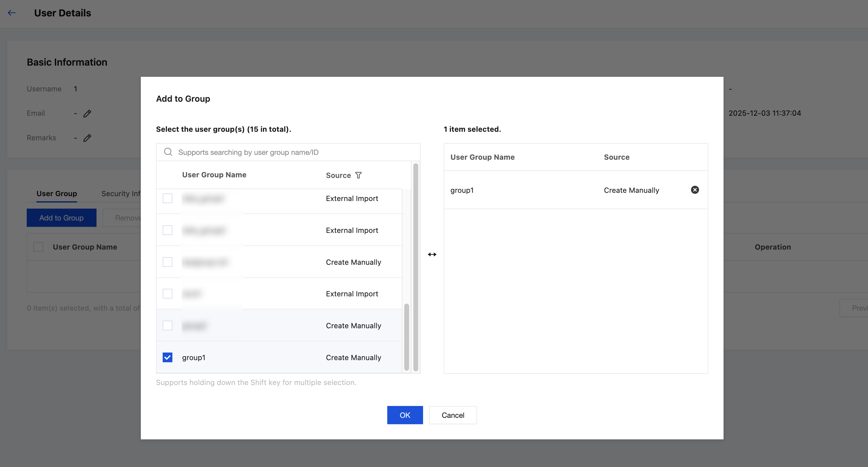This screenshot has width=868, height=467.
Task: Click the inner list scrollbar thumb
Action: coord(406,337)
